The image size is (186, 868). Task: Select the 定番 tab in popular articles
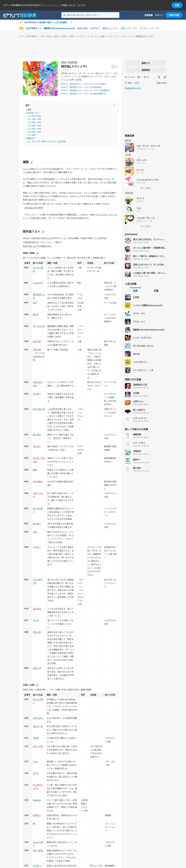pos(156,290)
